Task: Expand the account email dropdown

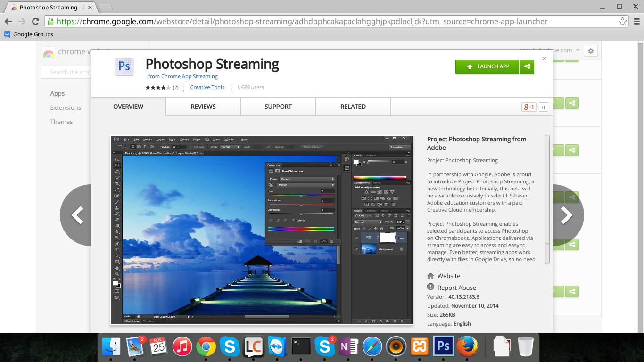Action: [x=578, y=50]
